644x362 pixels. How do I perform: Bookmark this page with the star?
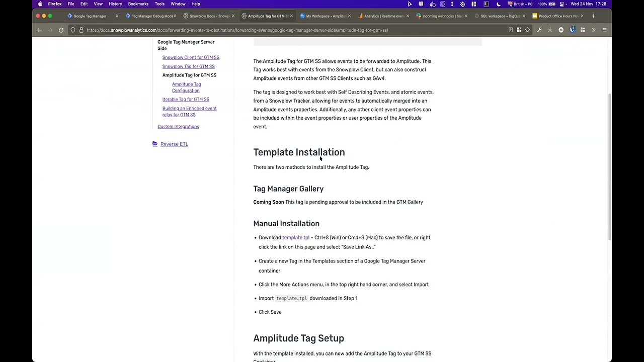[527, 30]
